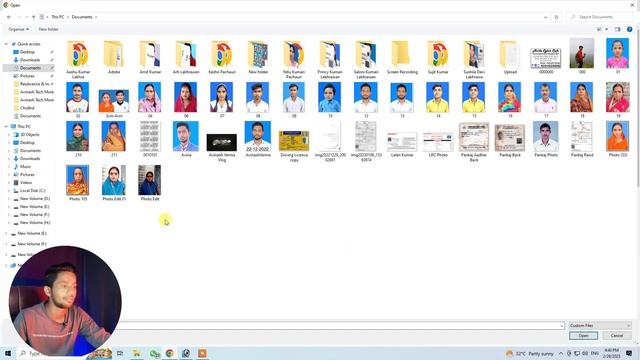Click the Change your view icon
This screenshot has height=360, width=640.
(x=599, y=29)
